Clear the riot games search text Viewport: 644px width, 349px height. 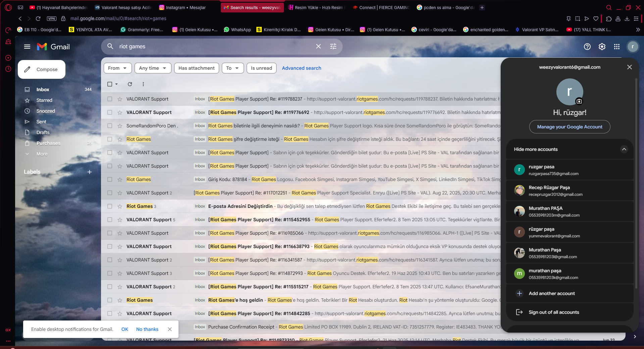pos(318,46)
